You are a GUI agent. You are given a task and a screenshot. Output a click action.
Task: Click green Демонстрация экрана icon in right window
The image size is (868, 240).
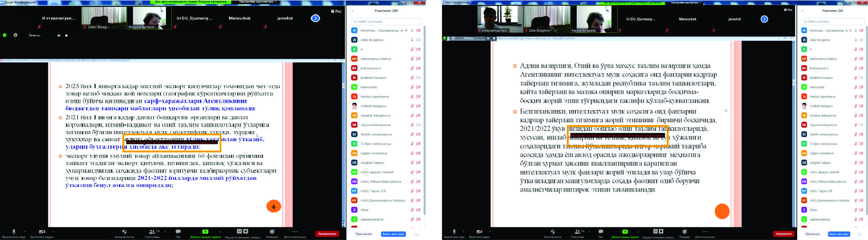(x=625, y=232)
